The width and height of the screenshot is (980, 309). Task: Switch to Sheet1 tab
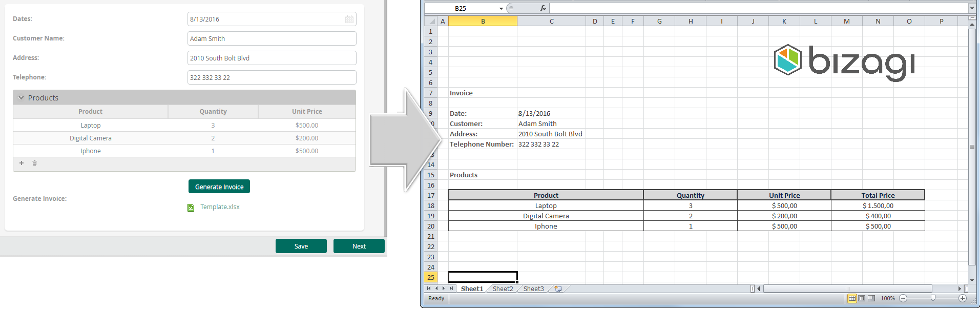coord(472,289)
